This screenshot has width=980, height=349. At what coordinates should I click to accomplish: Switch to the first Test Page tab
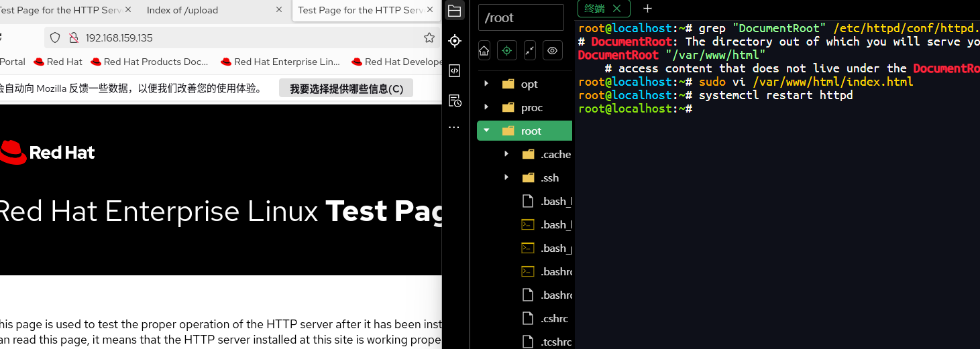point(67,10)
